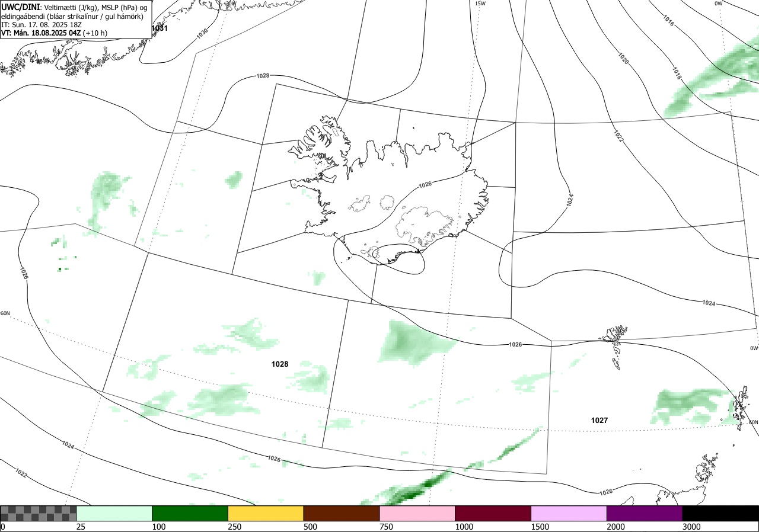Click the Vatnajökull glacier outline in Iceland
Screen dimensions: 759x532
[x=424, y=226]
